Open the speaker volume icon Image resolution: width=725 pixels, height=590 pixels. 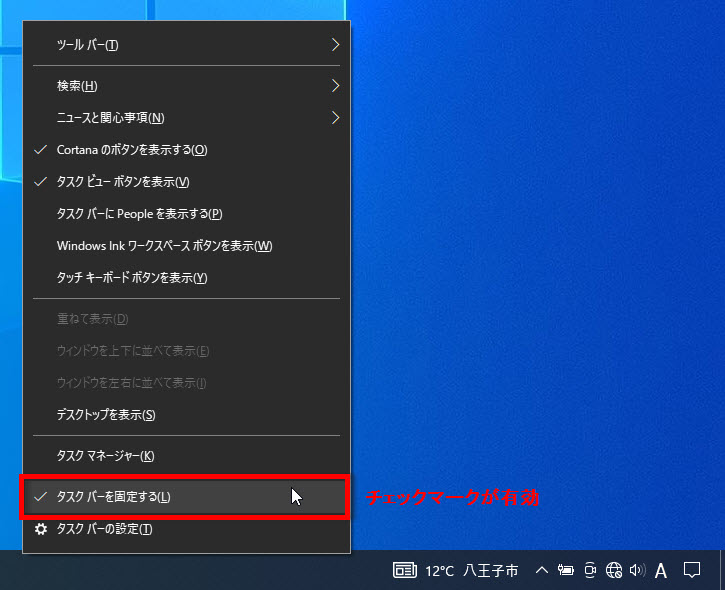click(637, 571)
